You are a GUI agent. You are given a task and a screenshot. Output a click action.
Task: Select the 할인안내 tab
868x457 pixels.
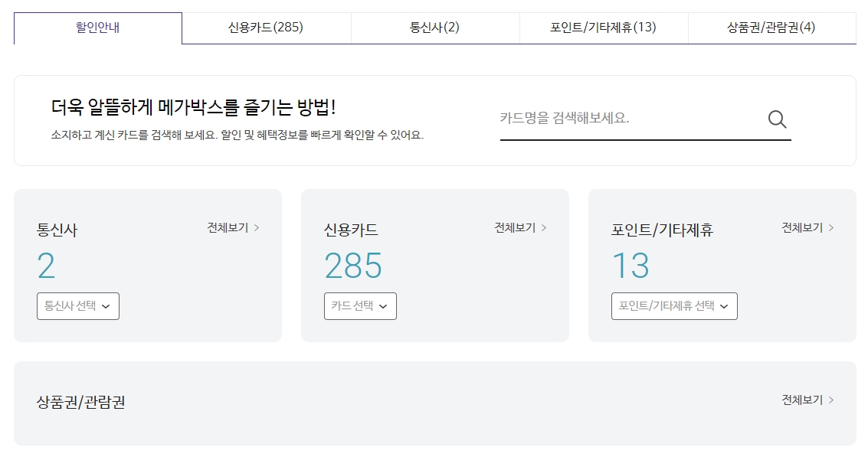pyautogui.click(x=97, y=26)
